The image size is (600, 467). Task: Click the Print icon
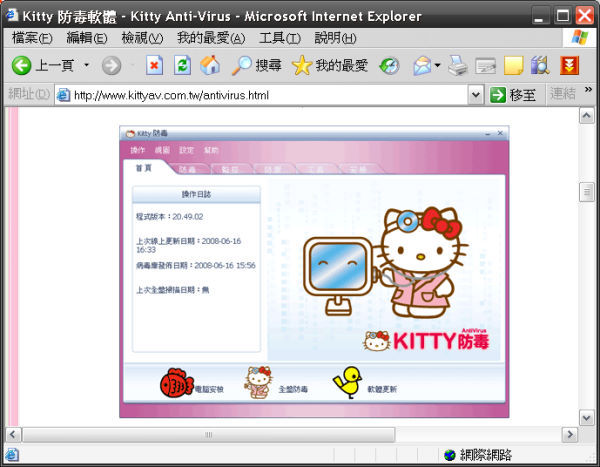pyautogui.click(x=458, y=65)
